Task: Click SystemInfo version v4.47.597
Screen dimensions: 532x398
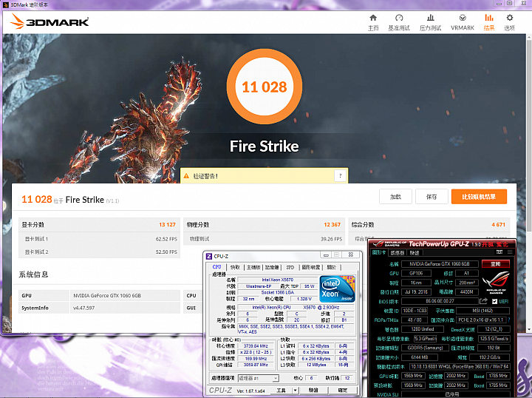Action: (83, 308)
